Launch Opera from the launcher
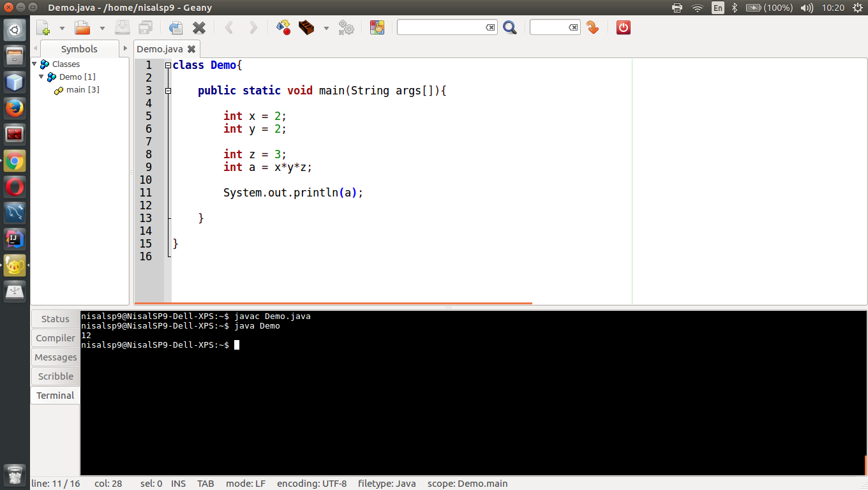Screen dimensions: 868x490 [15, 187]
